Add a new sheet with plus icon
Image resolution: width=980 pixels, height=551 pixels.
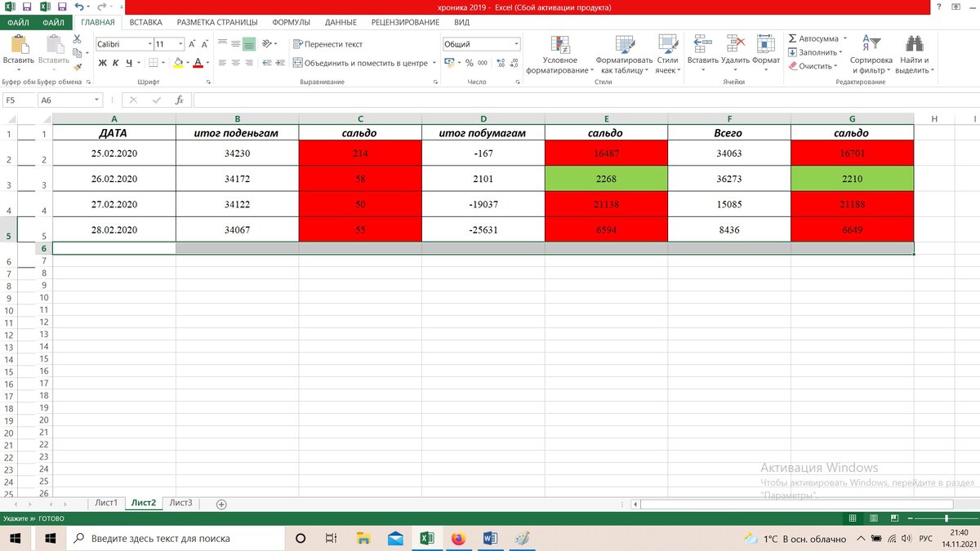coord(221,504)
